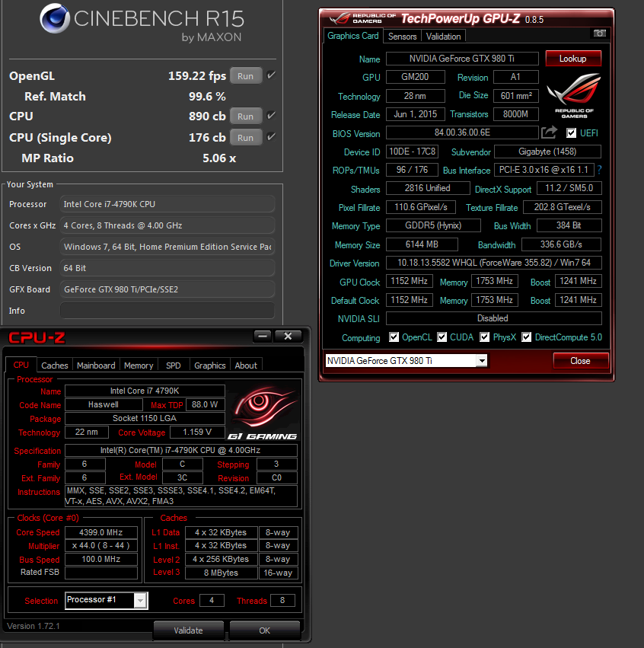This screenshot has height=648, width=644.
Task: Click the BIOS export share icon in GPU-Z
Action: [549, 132]
